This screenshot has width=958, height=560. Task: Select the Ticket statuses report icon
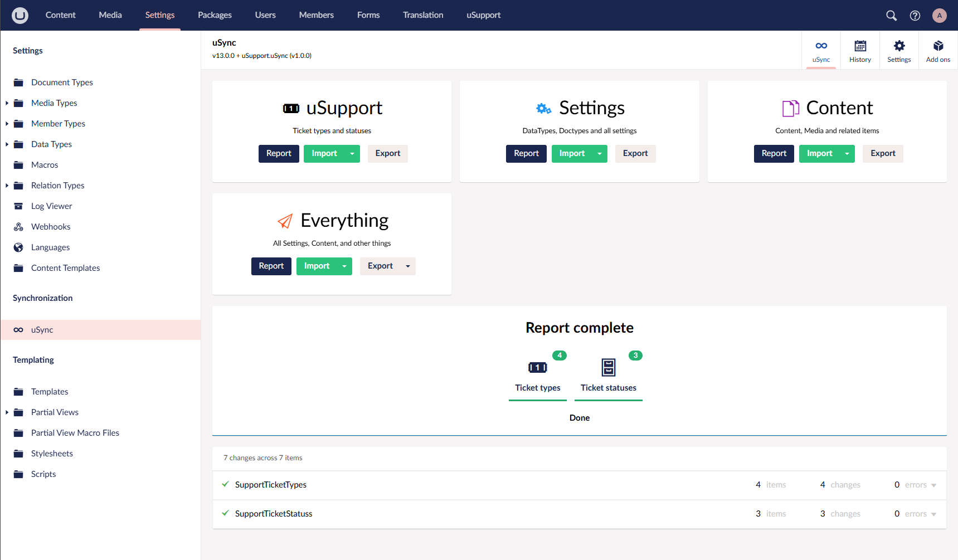[x=608, y=368]
